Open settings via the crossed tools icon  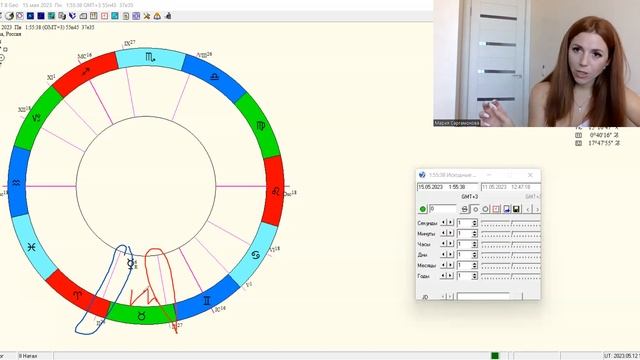(x=147, y=16)
